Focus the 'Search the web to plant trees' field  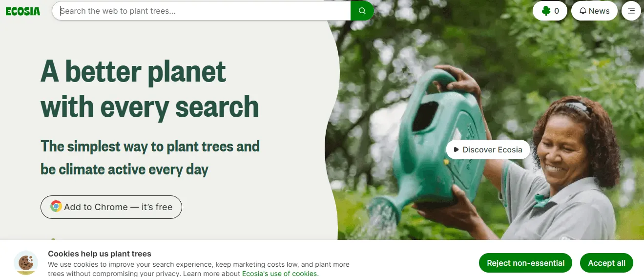(x=202, y=11)
